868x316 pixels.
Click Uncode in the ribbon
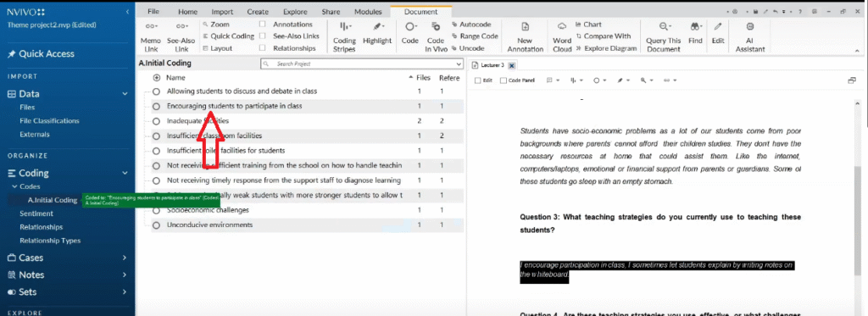[x=468, y=48]
